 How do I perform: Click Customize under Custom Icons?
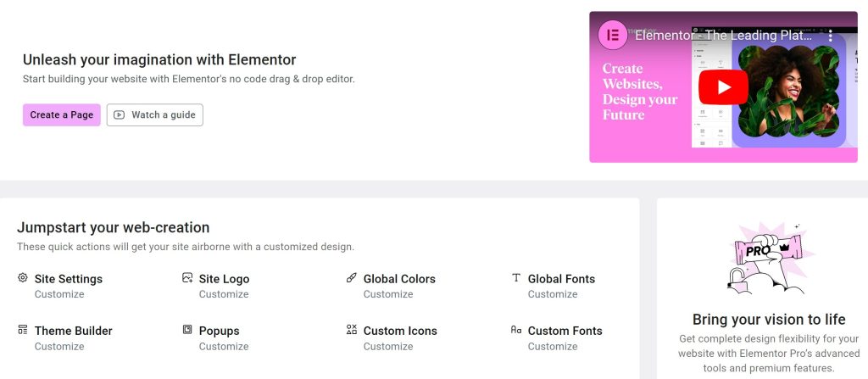388,346
